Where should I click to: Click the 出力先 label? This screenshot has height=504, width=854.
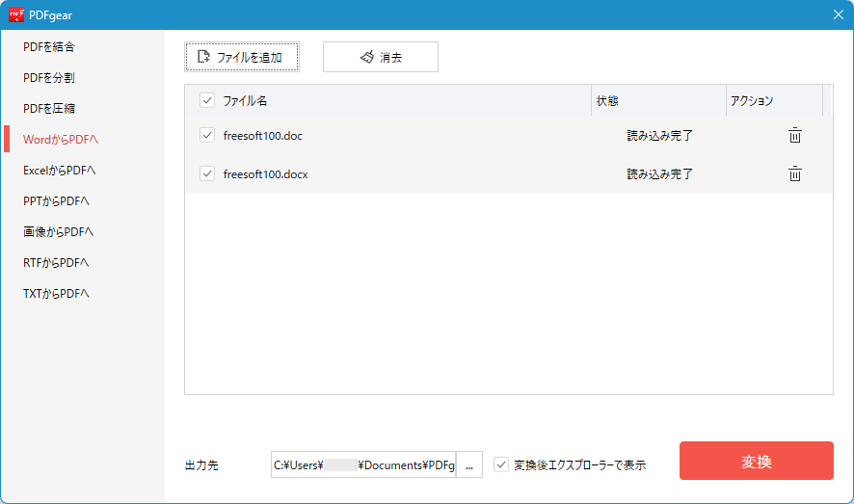[x=201, y=465]
